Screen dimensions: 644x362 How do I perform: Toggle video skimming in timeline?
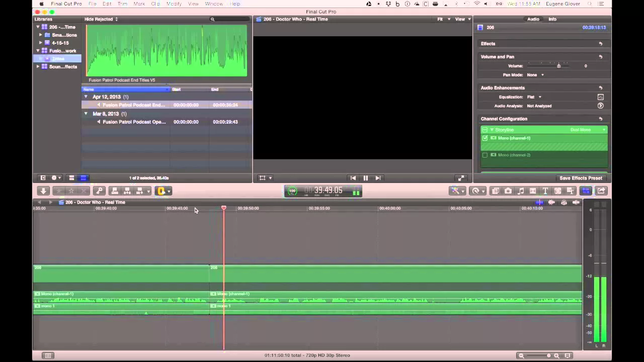539,203
